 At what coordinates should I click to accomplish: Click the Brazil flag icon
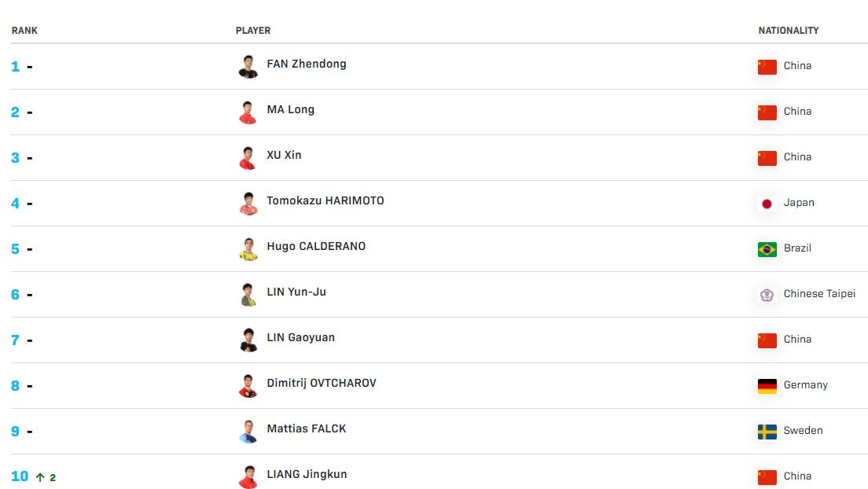(767, 249)
